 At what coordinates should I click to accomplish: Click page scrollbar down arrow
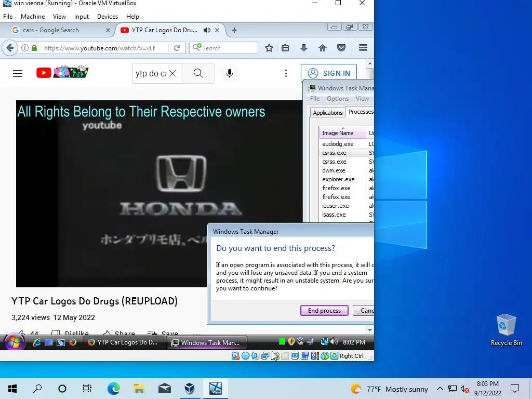(x=370, y=330)
